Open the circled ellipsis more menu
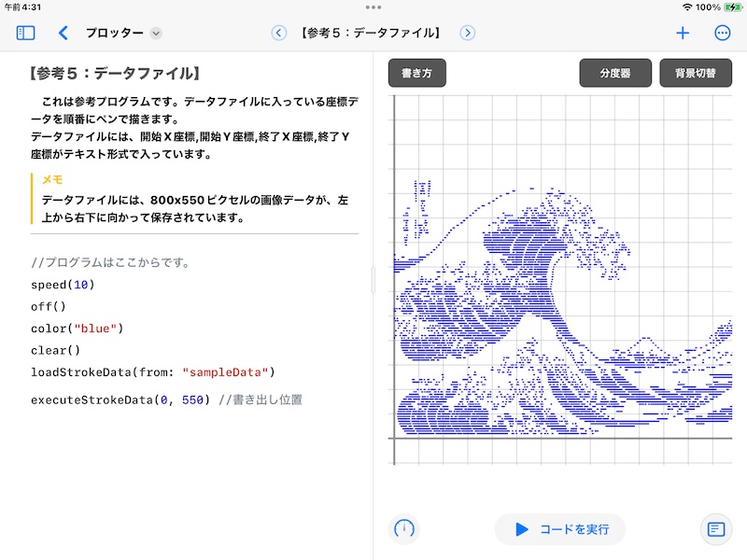Viewport: 747px width, 560px height. click(722, 33)
